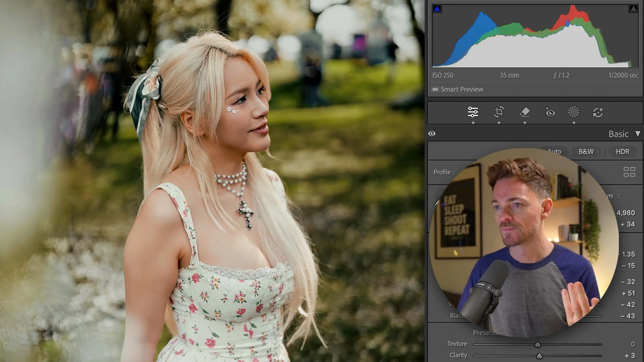Open the Crop and rotate tool
Screen dimensions: 644x362
(x=499, y=112)
